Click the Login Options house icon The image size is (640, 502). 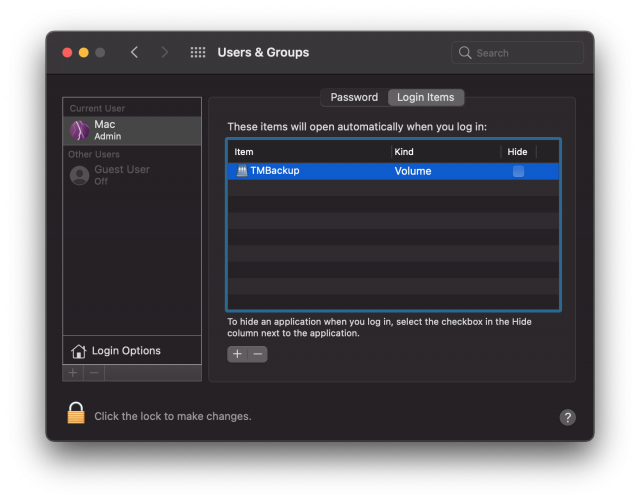[x=78, y=351]
